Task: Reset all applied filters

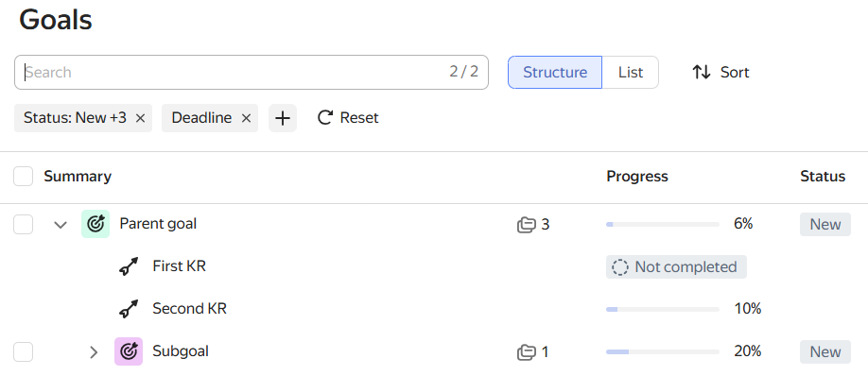Action: tap(348, 118)
